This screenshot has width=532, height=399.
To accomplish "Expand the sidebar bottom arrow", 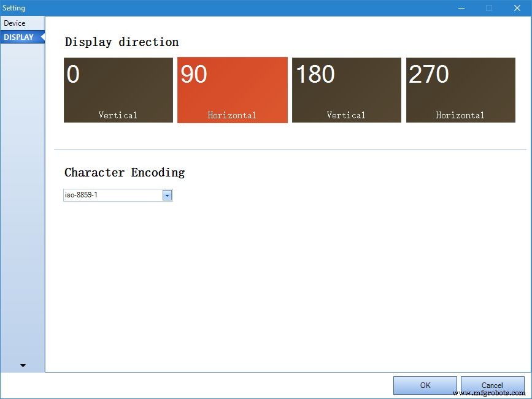I will 23,365.
